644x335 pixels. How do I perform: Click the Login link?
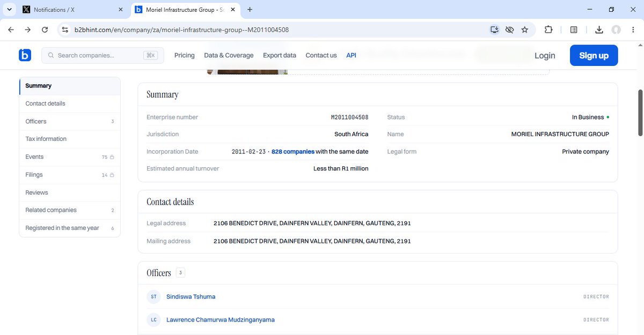click(545, 55)
